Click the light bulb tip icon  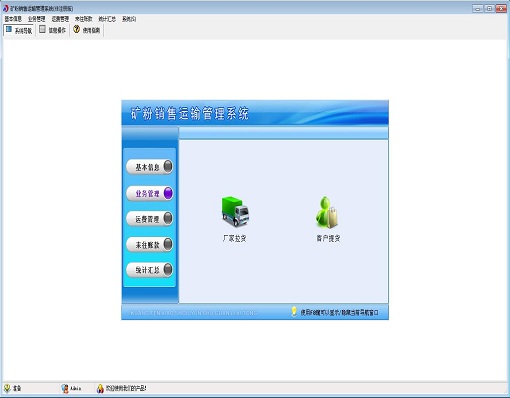pos(294,312)
